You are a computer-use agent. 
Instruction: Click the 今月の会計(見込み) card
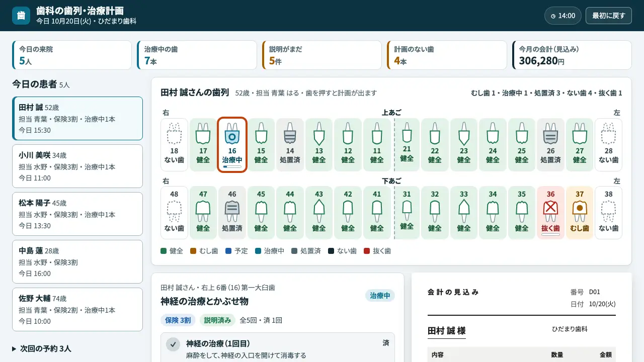point(572,55)
